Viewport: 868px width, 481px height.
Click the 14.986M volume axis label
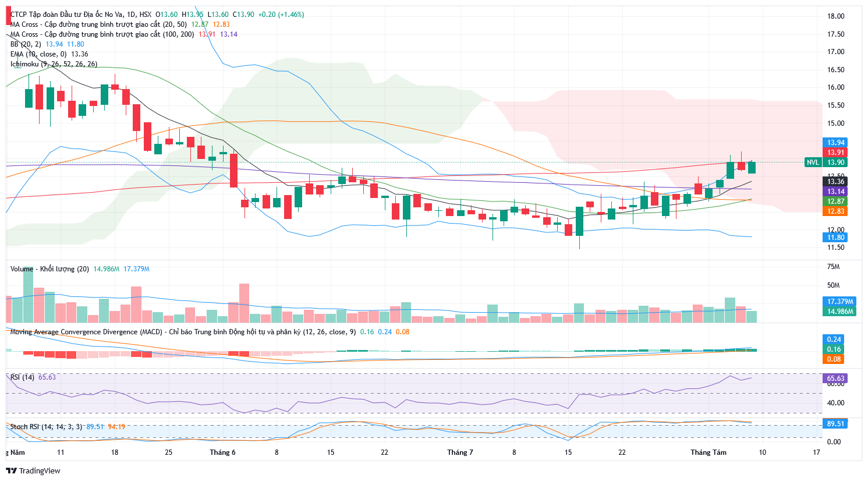coord(840,312)
